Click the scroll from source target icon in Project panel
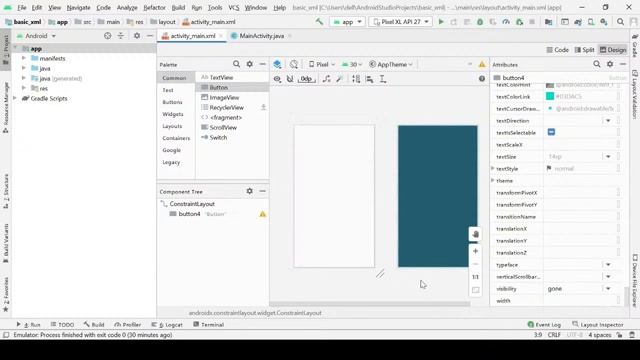640x360 pixels. click(107, 36)
